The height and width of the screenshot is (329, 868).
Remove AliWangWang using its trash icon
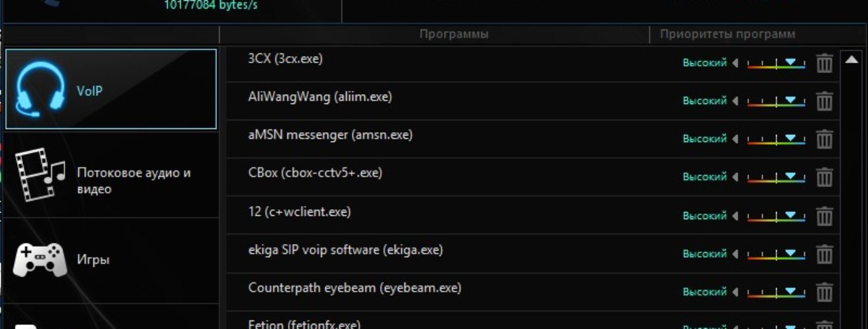coord(824,101)
